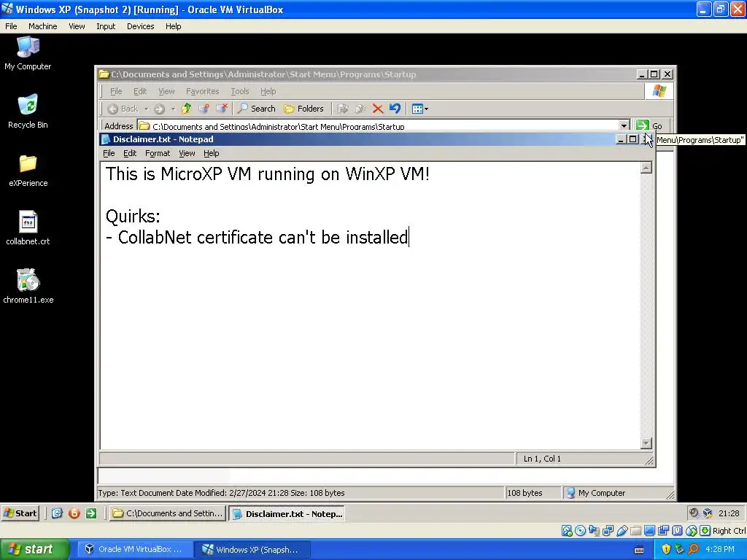
Task: Open the Notepad Edit menu
Action: pyautogui.click(x=130, y=153)
